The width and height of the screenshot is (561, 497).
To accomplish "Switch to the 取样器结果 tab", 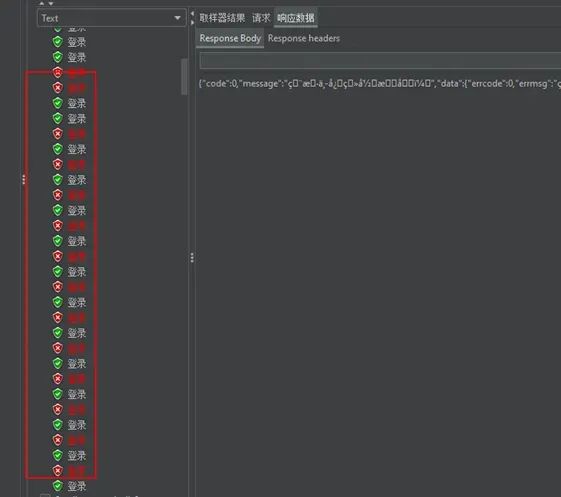I will [x=222, y=18].
